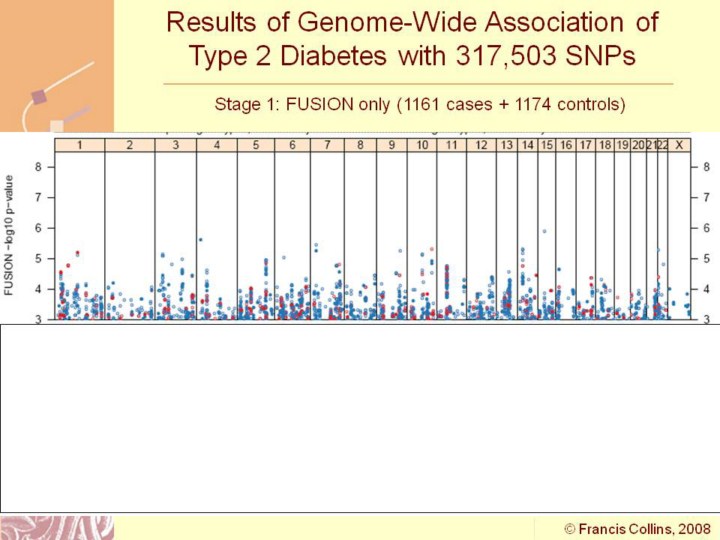The image size is (720, 540).
Task: Click the slide title about Genome-Wide Association
Action: tap(400, 38)
